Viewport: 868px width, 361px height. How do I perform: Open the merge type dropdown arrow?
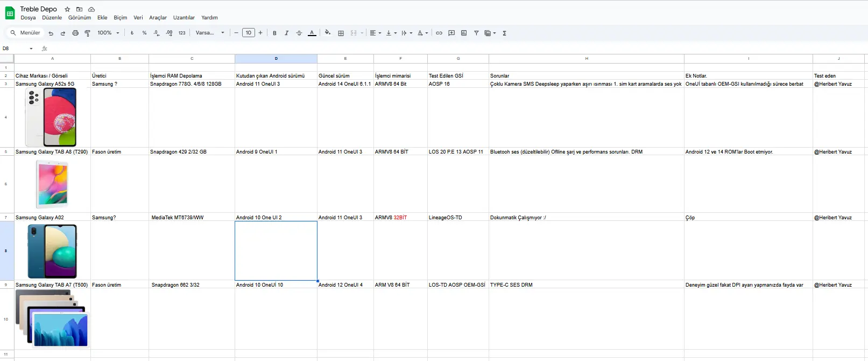[x=362, y=33]
